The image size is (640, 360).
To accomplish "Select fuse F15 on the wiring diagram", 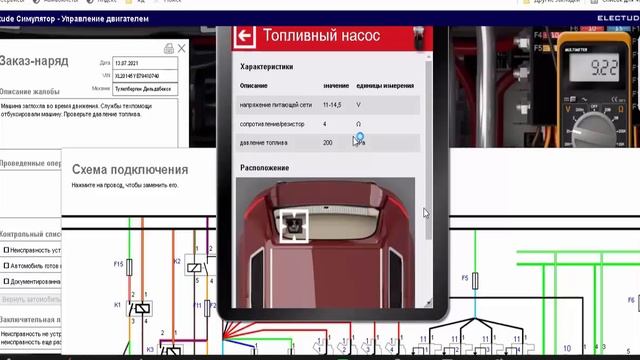I will click(x=129, y=267).
